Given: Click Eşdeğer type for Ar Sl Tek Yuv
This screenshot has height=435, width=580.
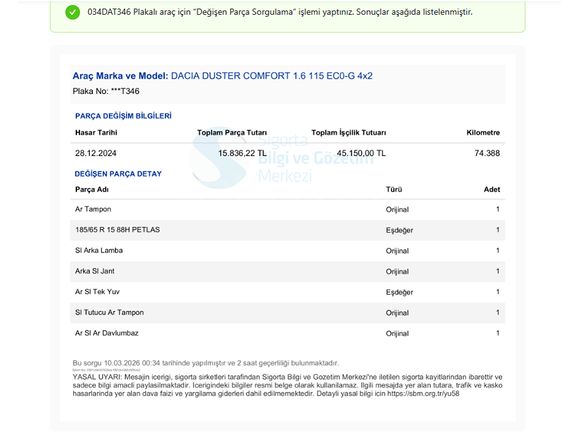Looking at the screenshot, I should 399,293.
